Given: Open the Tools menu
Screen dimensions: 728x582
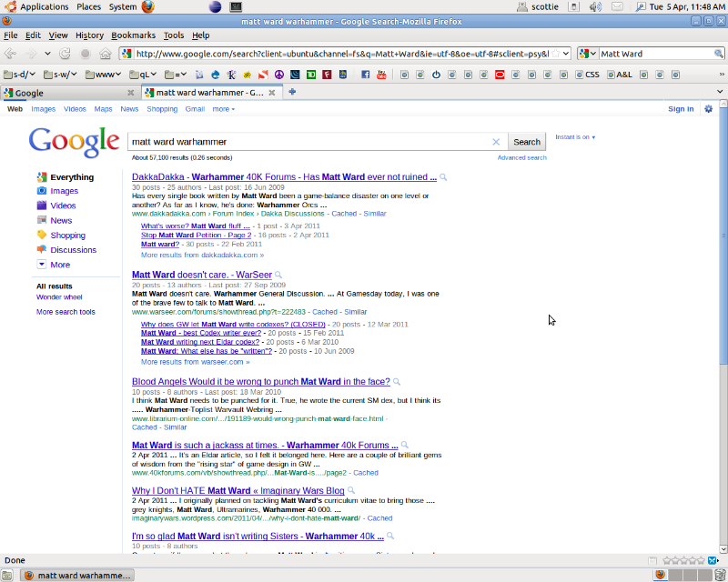Looking at the screenshot, I should 174,35.
